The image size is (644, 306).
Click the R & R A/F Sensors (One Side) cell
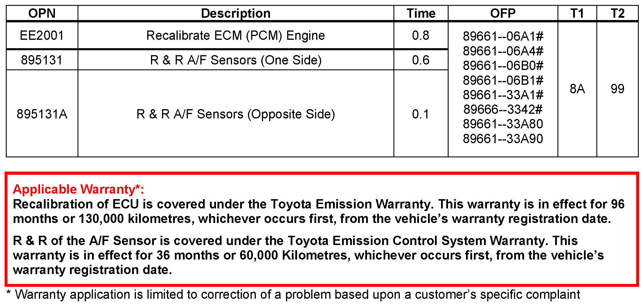235,60
